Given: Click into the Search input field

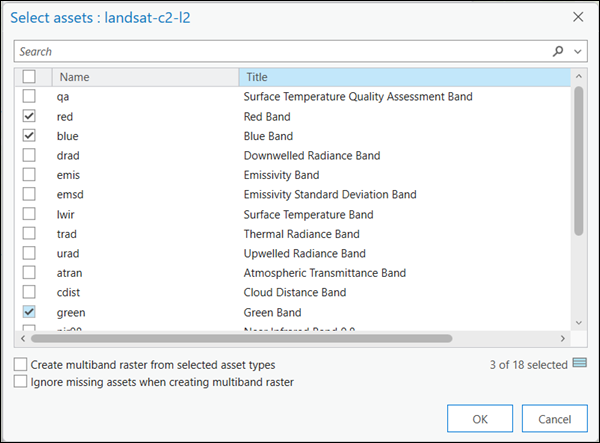Looking at the screenshot, I should pyautogui.click(x=280, y=51).
